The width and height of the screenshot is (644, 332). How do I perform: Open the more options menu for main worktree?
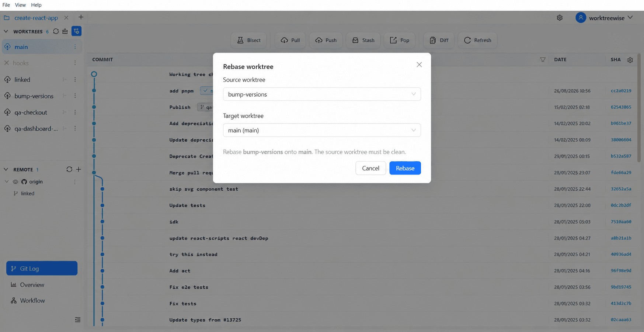75,47
